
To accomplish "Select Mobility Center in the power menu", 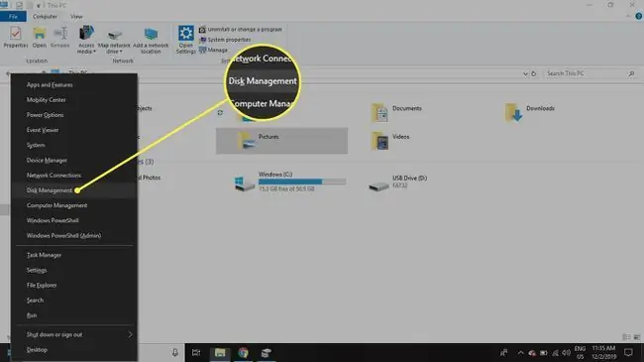I will click(x=46, y=100).
